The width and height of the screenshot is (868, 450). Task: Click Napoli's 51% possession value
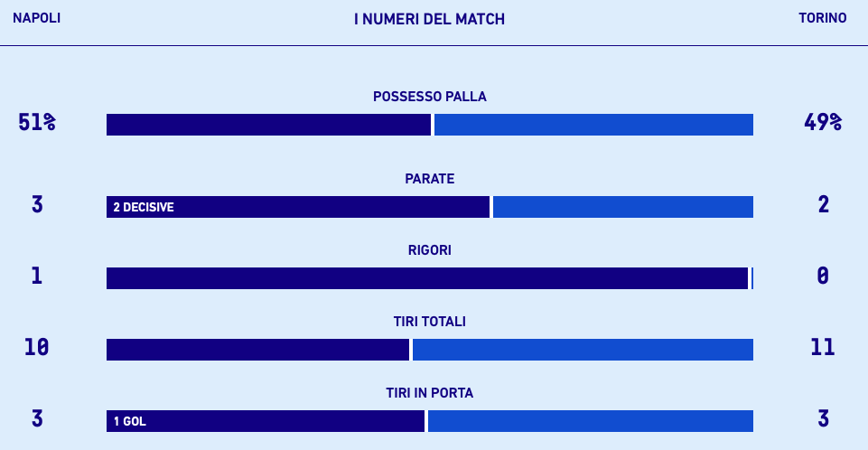tap(37, 123)
